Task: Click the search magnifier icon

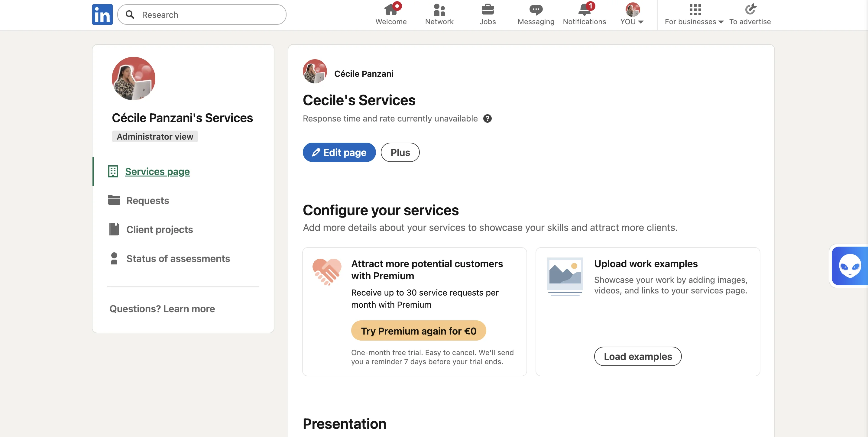Action: coord(130,15)
